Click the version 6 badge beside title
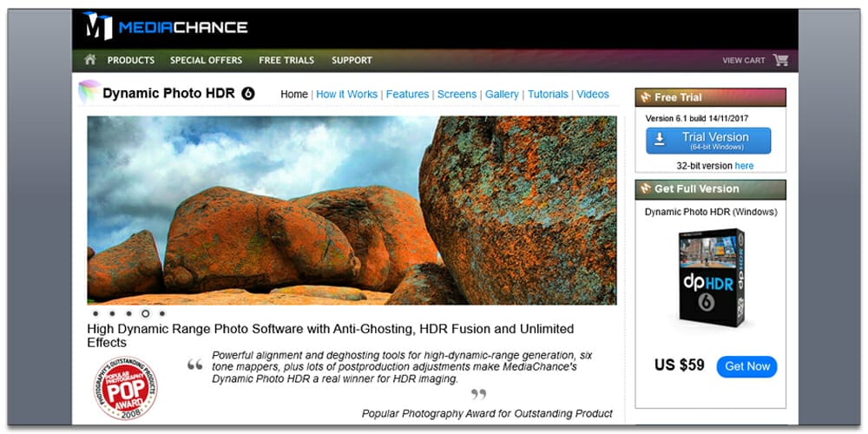Screen dimensions: 868x434 click(x=248, y=94)
